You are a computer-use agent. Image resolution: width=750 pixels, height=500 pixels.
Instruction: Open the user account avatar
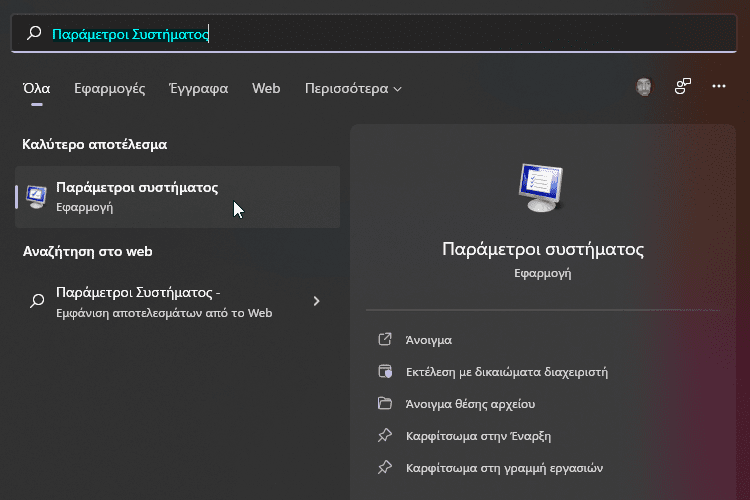[x=644, y=87]
